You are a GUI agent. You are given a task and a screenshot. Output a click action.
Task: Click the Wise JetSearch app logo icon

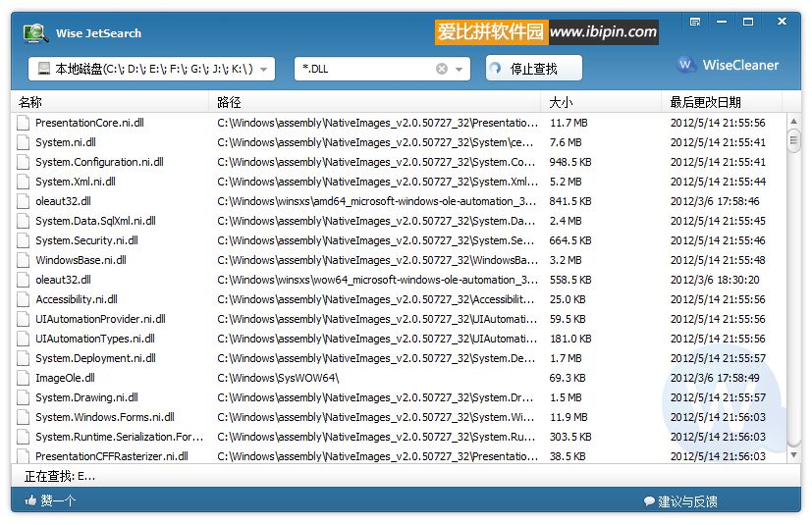(x=35, y=33)
